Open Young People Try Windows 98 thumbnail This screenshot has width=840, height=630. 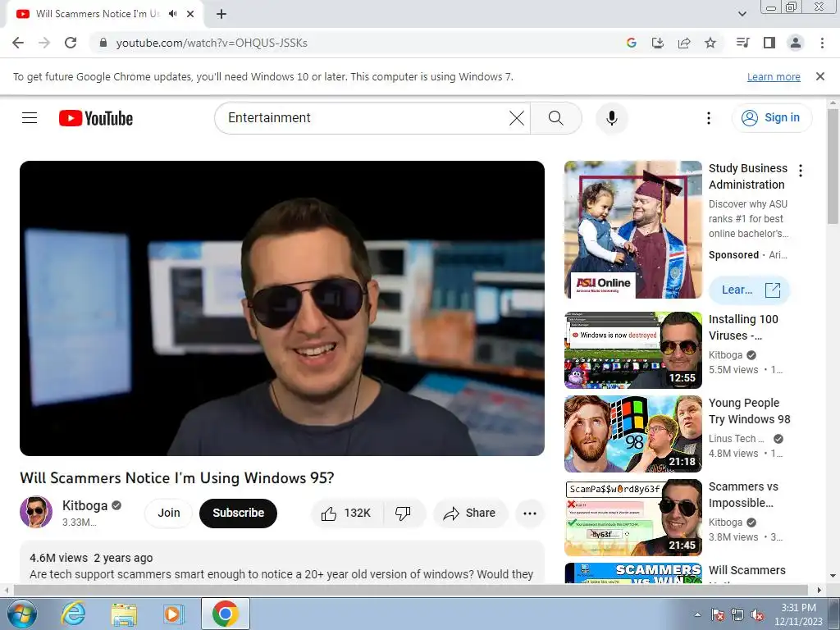[632, 433]
